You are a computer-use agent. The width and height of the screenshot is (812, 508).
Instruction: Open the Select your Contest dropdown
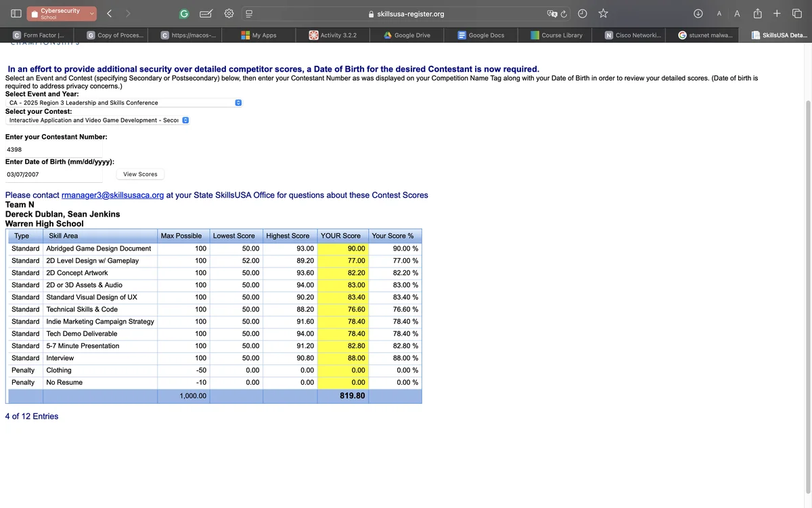[98, 120]
